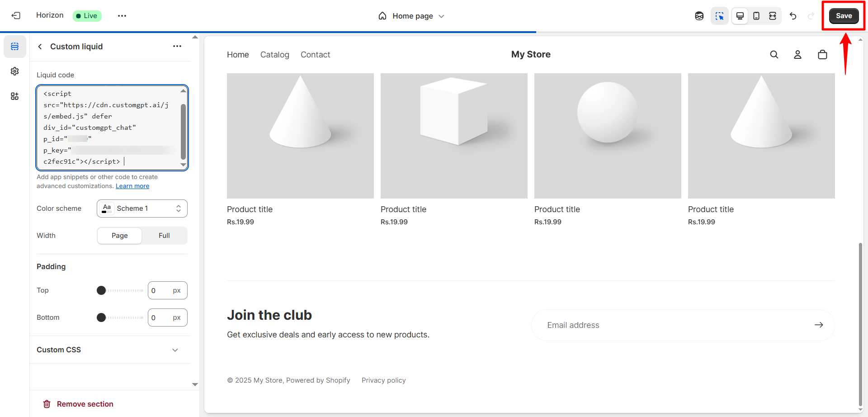Screen dimensions: 868x417
Task: Click the My Store title
Action: tap(531, 54)
